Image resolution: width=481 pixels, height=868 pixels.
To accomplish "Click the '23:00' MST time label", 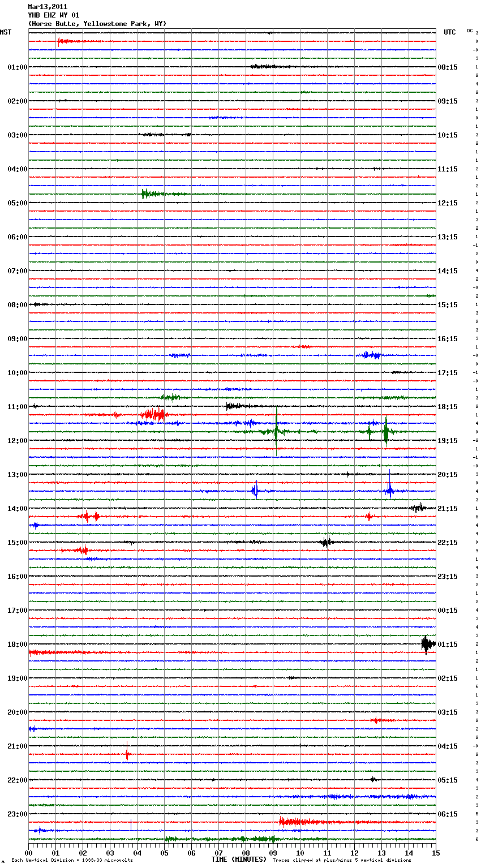I will [x=18, y=814].
